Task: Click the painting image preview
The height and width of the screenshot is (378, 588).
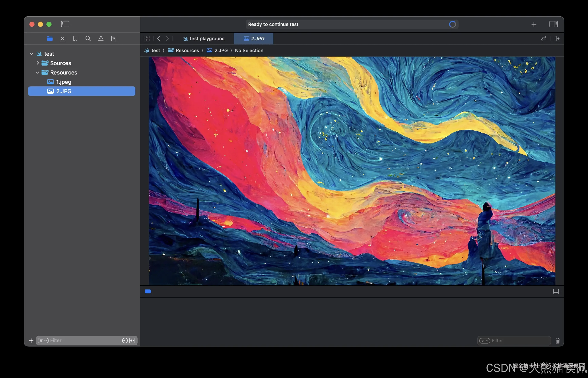Action: pyautogui.click(x=352, y=171)
